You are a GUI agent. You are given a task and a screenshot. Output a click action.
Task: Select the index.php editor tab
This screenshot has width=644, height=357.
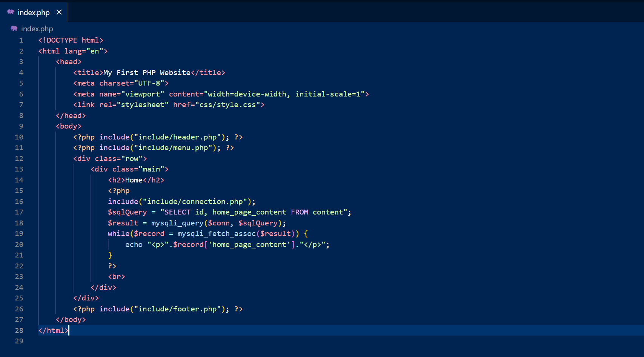(x=34, y=12)
